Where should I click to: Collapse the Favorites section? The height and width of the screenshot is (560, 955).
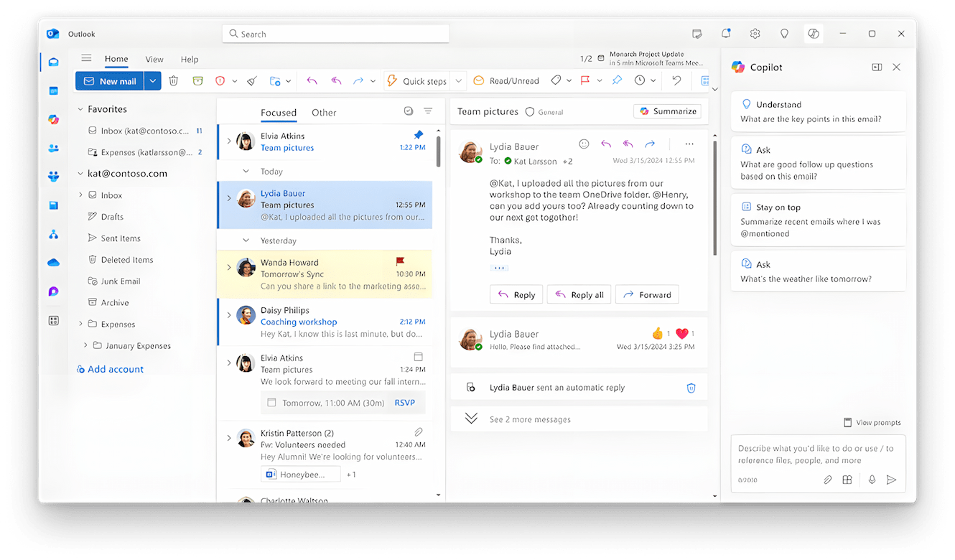pos(80,109)
